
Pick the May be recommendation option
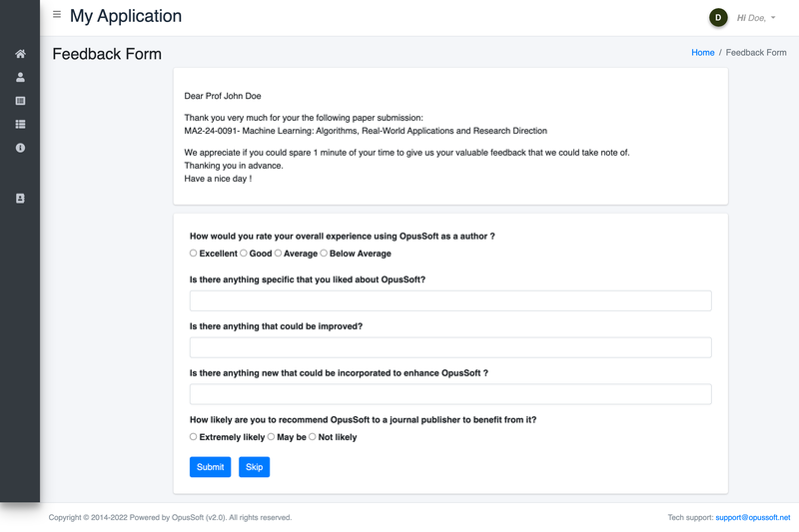[x=271, y=437]
